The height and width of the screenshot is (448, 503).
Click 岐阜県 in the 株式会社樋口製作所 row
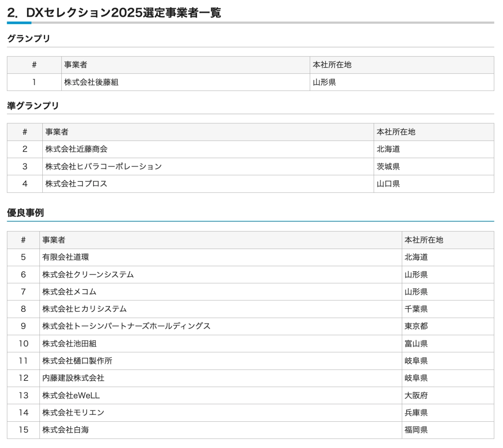448,361
